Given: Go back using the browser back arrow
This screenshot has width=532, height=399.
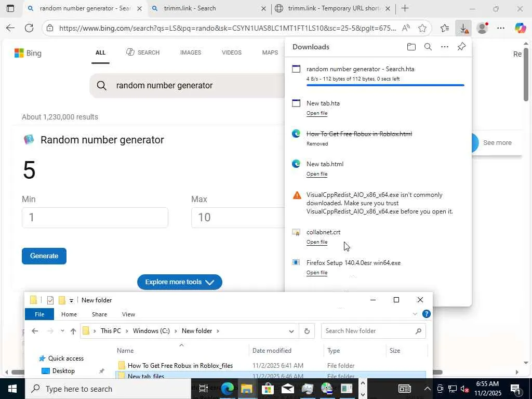Looking at the screenshot, I should (x=10, y=28).
